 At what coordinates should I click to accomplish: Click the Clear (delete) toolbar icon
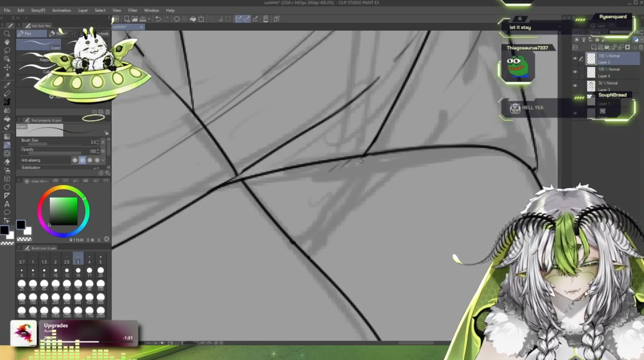coord(177,19)
